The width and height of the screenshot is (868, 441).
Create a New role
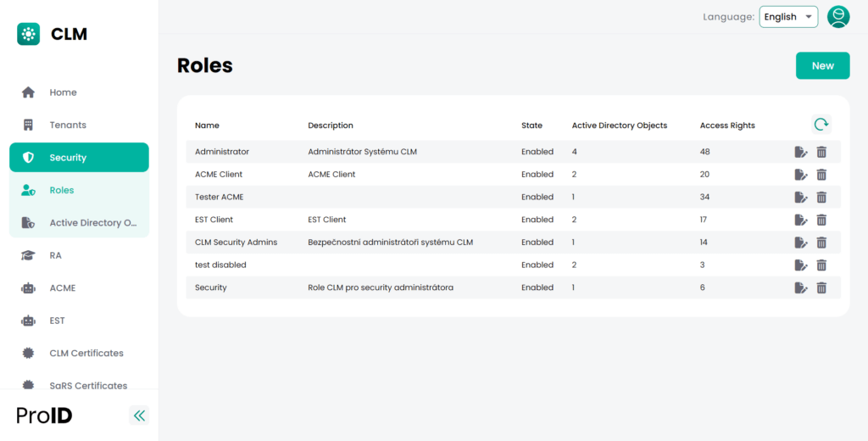pyautogui.click(x=822, y=65)
